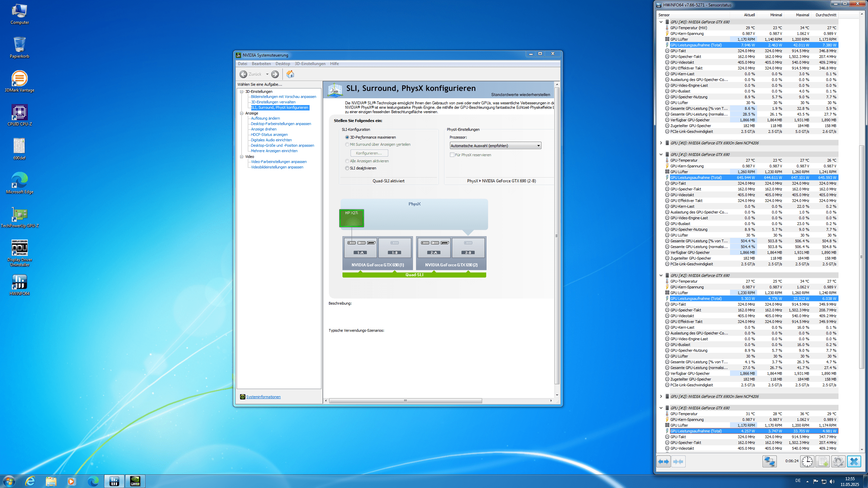Select the HP X27i display thumbnail

pos(352,218)
